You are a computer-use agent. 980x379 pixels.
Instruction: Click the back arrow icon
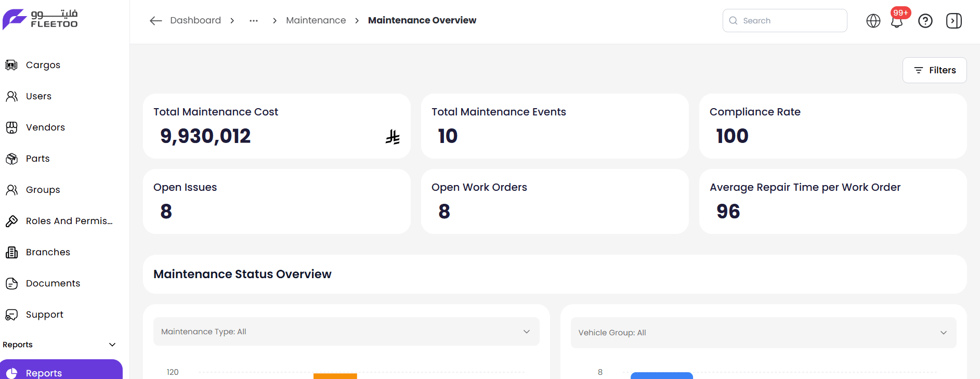[155, 21]
